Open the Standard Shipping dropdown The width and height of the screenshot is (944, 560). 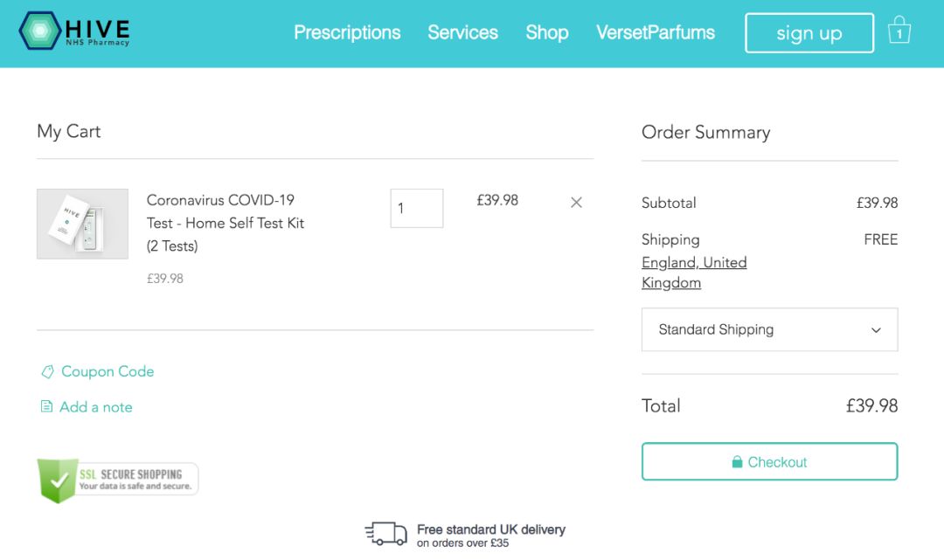(769, 329)
